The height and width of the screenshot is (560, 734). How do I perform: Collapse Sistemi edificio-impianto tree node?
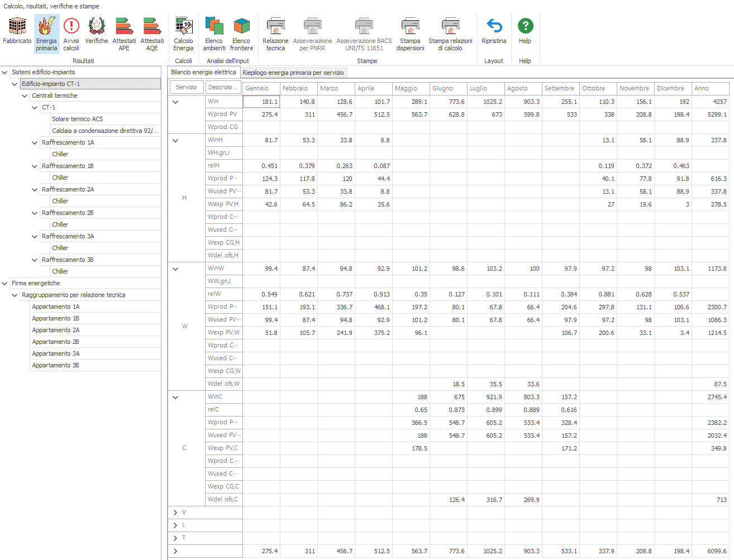pos(5,72)
